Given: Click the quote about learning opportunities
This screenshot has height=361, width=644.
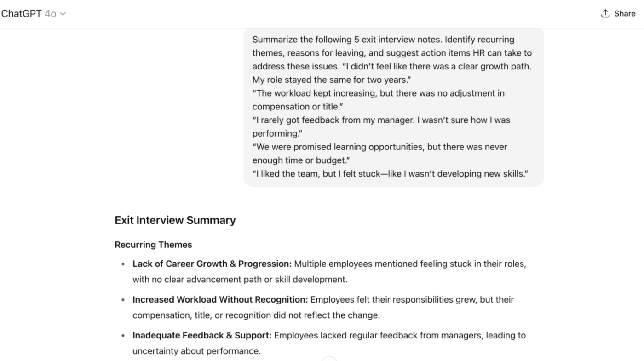Looking at the screenshot, I should (x=379, y=153).
